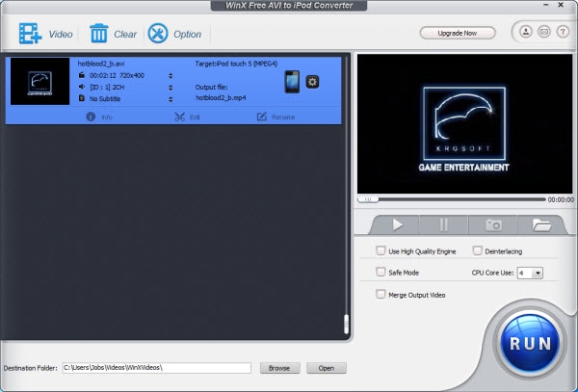The width and height of the screenshot is (578, 392).
Task: Enable Use High Quality Engine
Action: (381, 250)
